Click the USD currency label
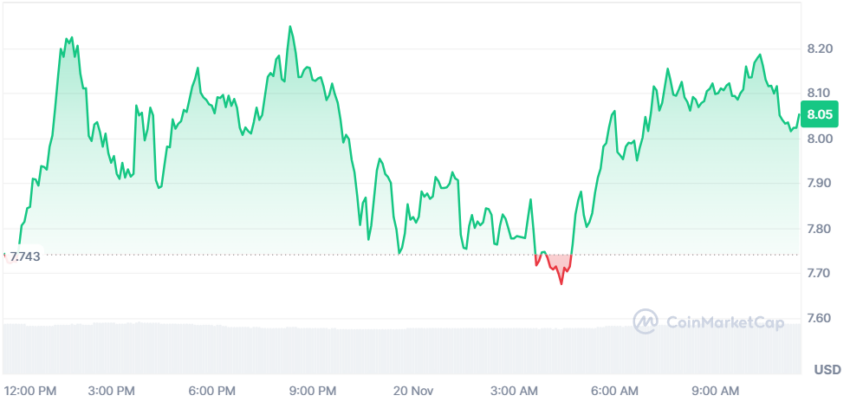The width and height of the screenshot is (850, 402). pyautogui.click(x=827, y=369)
